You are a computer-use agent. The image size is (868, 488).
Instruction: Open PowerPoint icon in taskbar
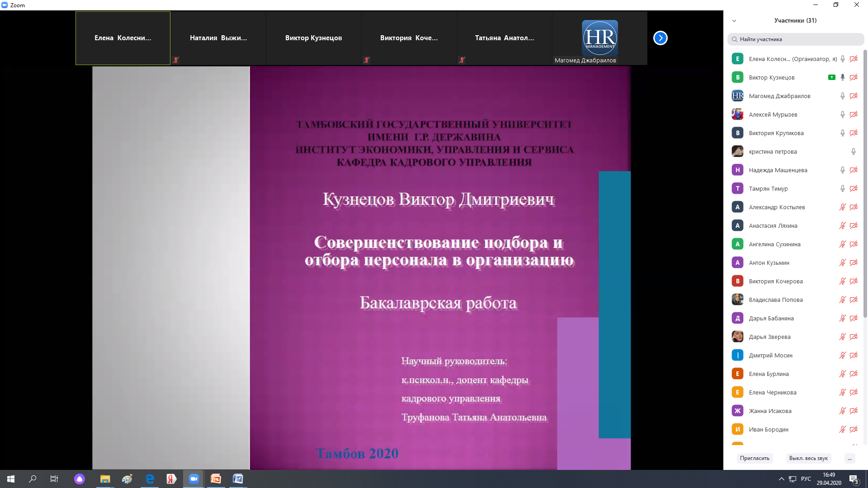point(216,479)
